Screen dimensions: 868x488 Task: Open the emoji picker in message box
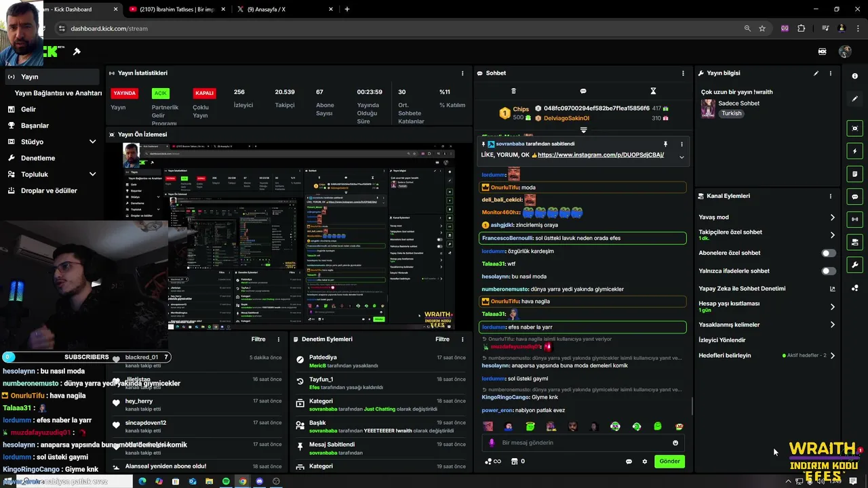click(x=675, y=443)
